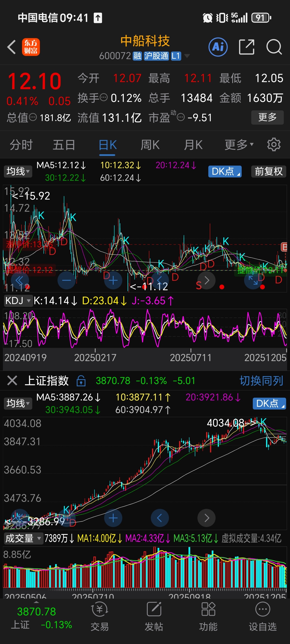Switch to 月K tab

tap(193, 145)
